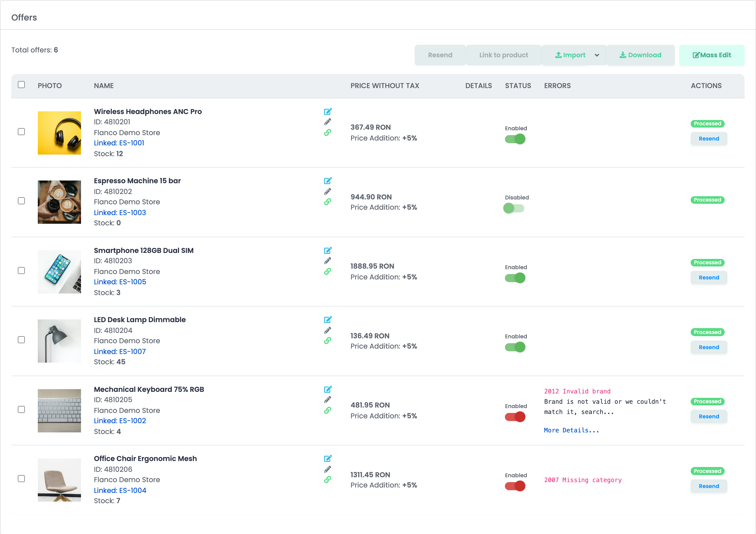756x534 pixels.
Task: Click the 2007 Missing category error text
Action: 583,480
